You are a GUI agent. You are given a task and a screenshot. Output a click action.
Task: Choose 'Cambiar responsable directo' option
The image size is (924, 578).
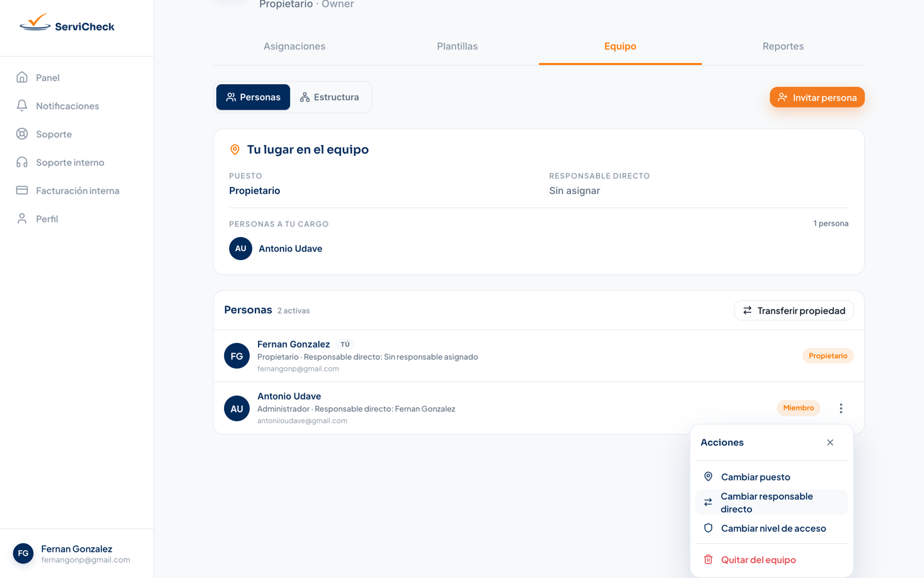coord(772,502)
